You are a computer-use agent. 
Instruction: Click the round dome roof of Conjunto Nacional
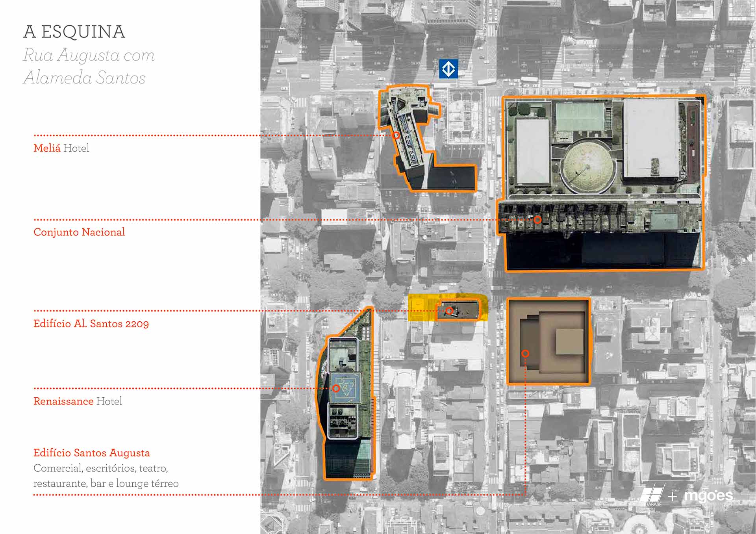[588, 166]
